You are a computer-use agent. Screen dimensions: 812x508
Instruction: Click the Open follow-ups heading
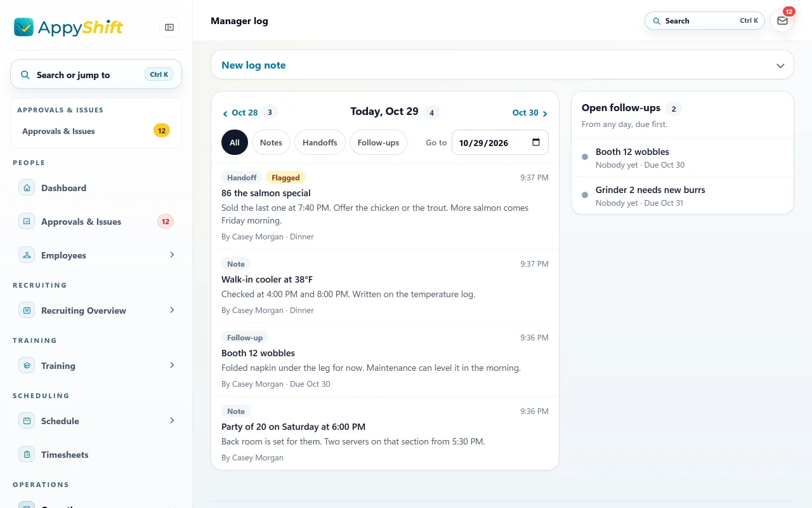621,108
